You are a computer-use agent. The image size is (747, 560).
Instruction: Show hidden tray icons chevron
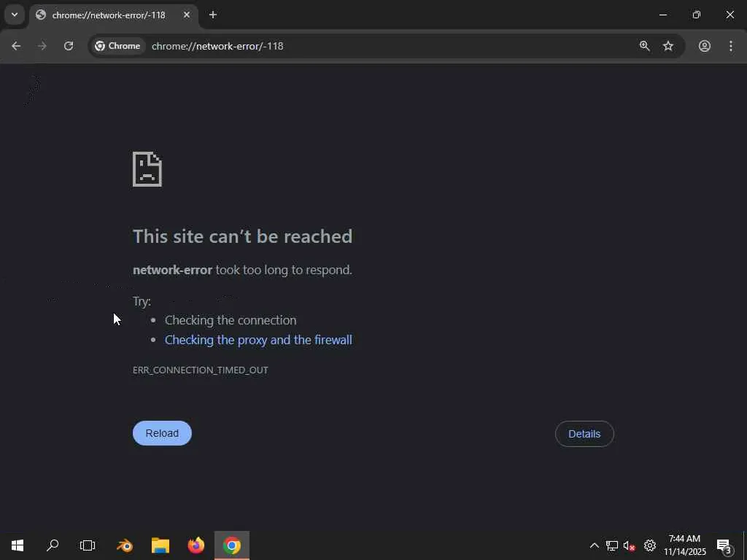(594, 545)
